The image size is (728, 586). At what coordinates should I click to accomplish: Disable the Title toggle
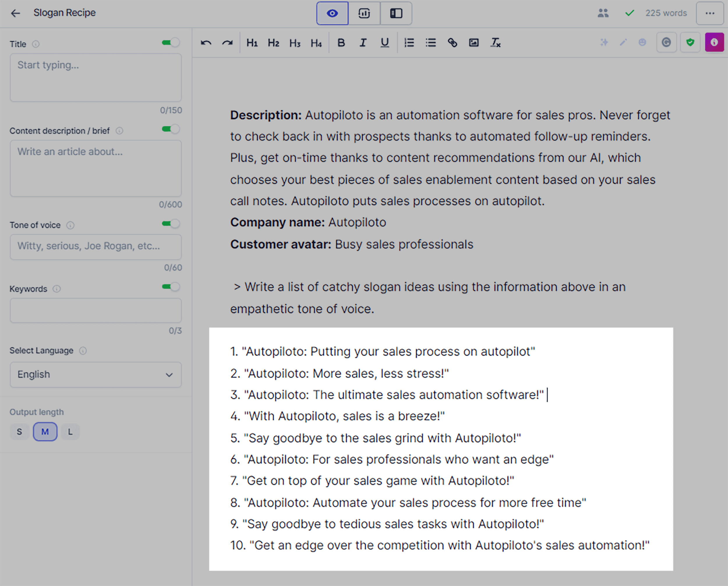click(170, 42)
